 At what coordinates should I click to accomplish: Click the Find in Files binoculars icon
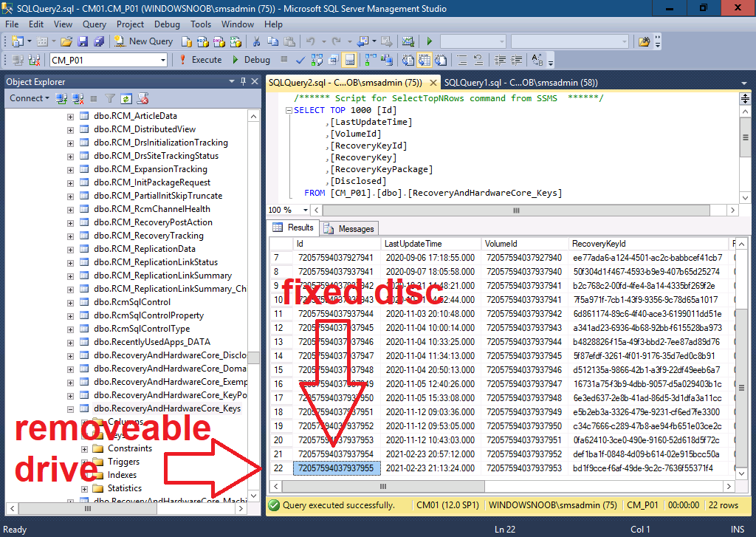(x=644, y=41)
